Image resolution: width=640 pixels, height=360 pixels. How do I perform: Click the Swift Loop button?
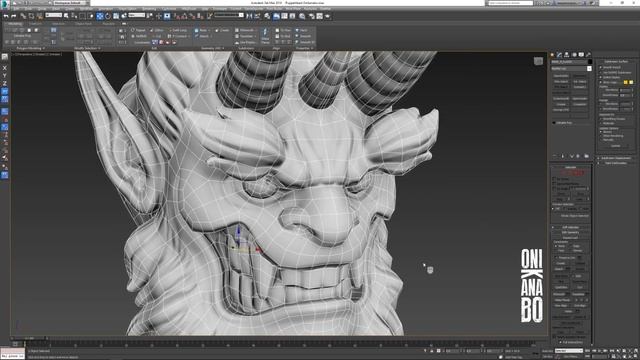(177, 30)
